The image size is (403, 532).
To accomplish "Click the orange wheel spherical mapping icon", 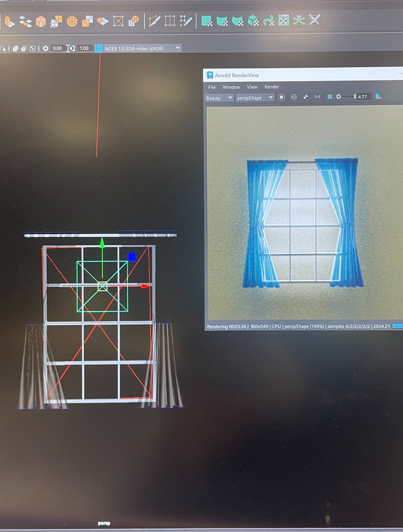I will pos(72,22).
